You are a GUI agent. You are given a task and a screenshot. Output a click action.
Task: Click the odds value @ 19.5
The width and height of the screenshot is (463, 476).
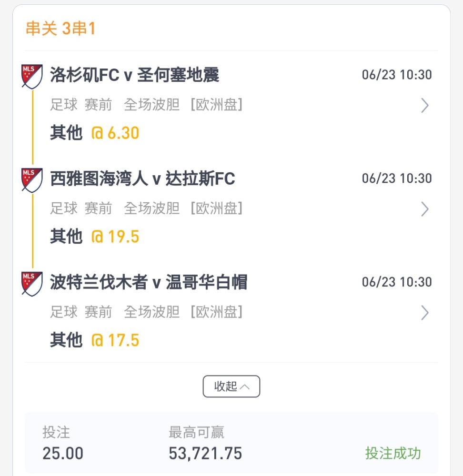(x=115, y=237)
